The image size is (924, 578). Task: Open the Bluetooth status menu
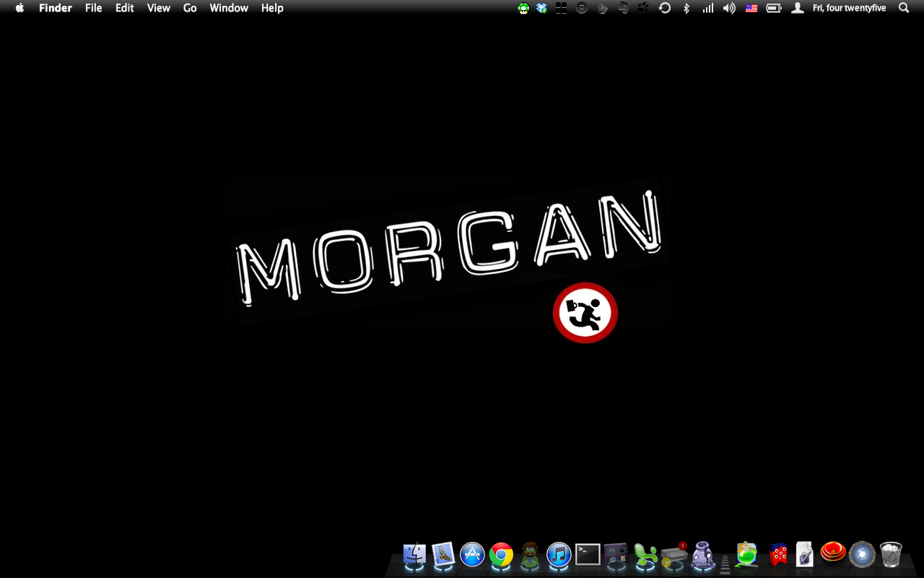tap(687, 8)
